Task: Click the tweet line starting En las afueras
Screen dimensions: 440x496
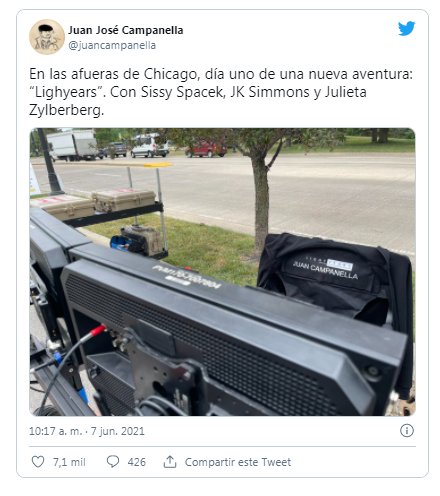Action: pyautogui.click(x=221, y=74)
